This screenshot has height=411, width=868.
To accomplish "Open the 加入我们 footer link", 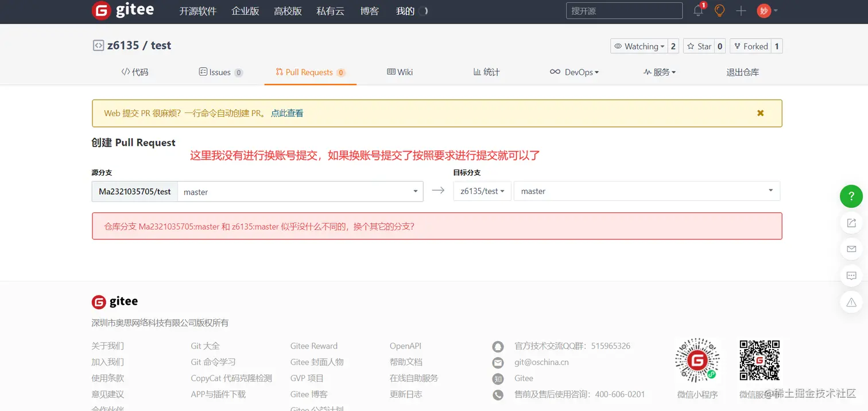I will point(108,362).
